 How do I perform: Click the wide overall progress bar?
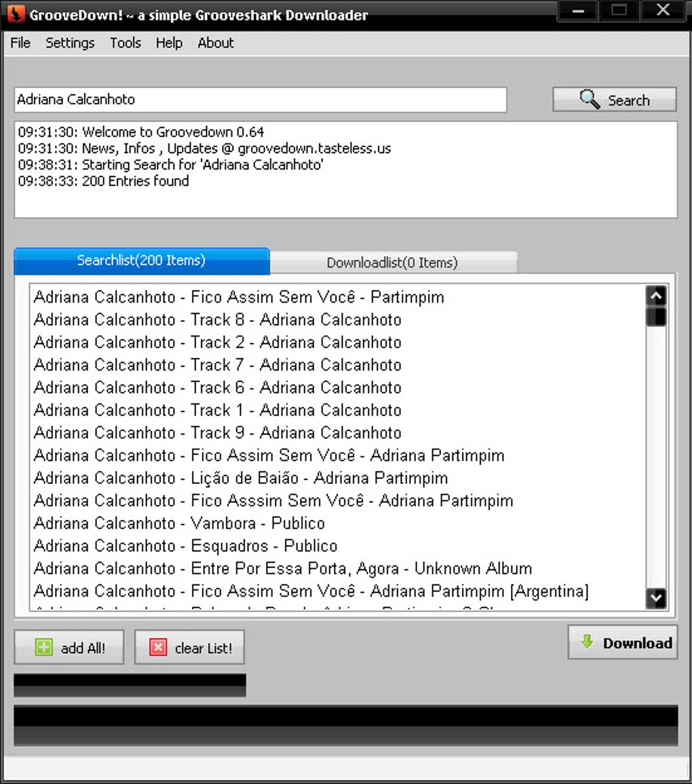(346, 726)
